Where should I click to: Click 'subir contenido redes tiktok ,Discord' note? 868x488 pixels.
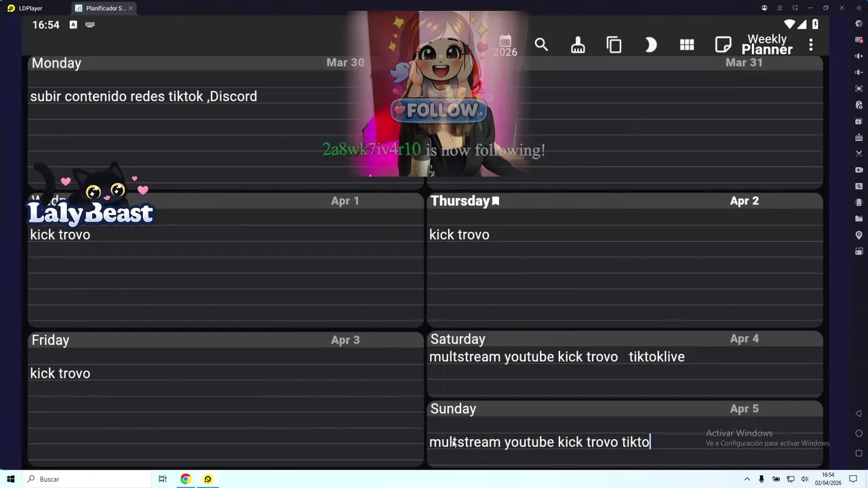[144, 96]
